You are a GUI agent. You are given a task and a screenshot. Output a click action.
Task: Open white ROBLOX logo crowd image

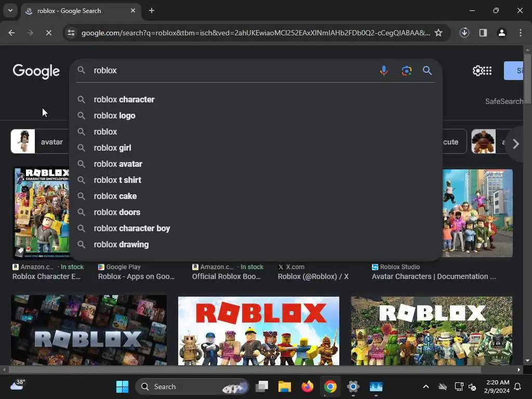pos(432,331)
